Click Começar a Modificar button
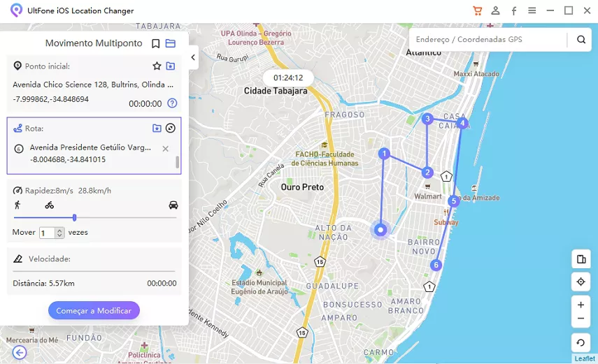This screenshot has height=364, width=598. (x=94, y=310)
